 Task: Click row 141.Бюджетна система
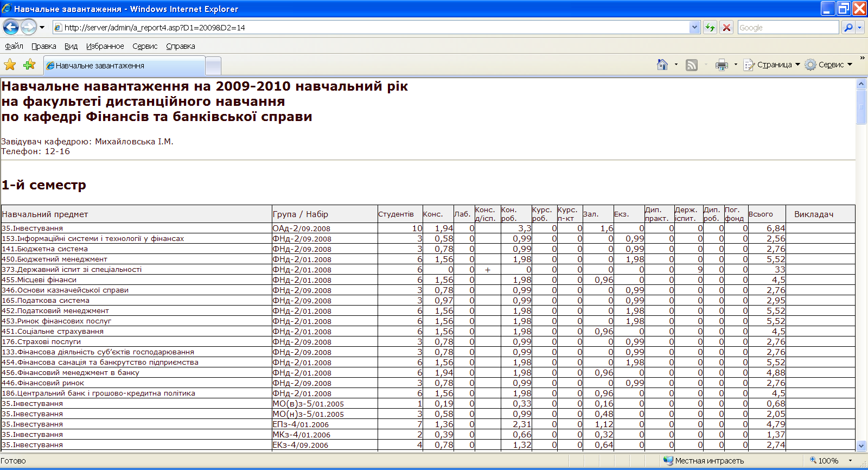428,249
